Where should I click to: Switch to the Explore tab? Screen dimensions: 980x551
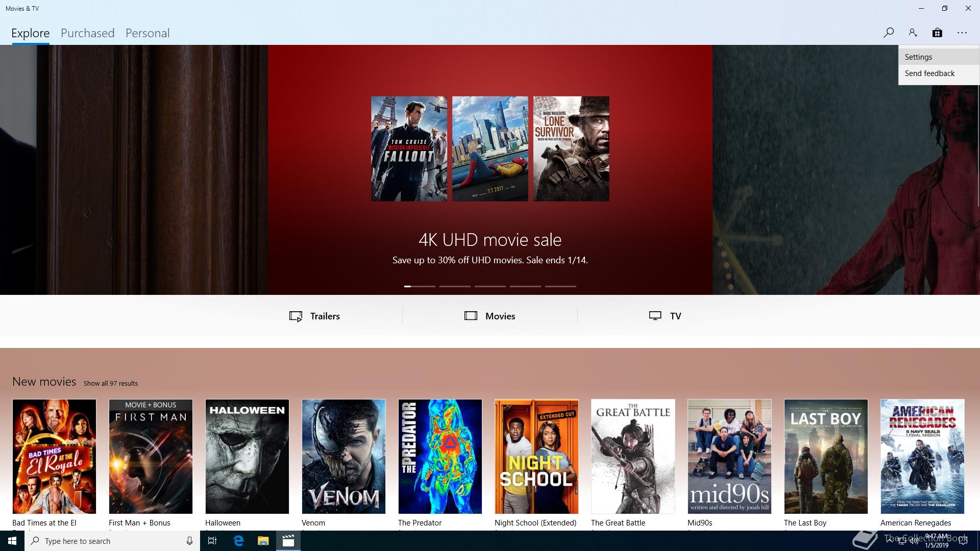tap(31, 33)
